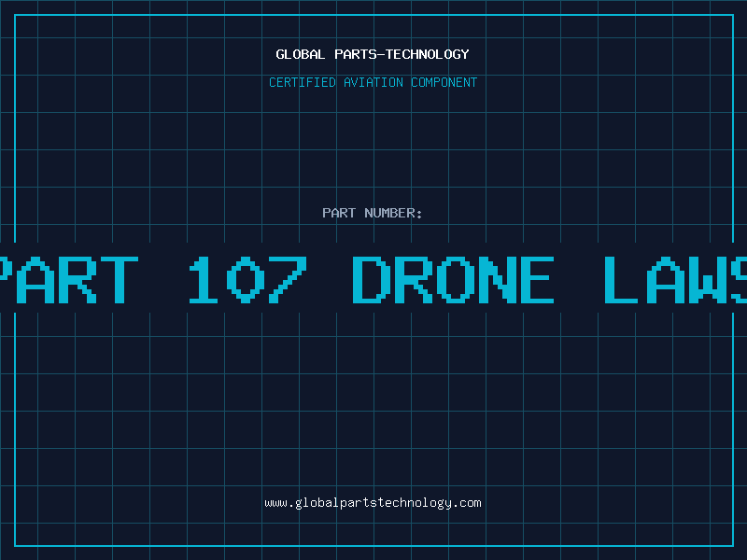The height and width of the screenshot is (560, 747).
Task: Click the word NUMBER: in the label
Action: coord(393,213)
